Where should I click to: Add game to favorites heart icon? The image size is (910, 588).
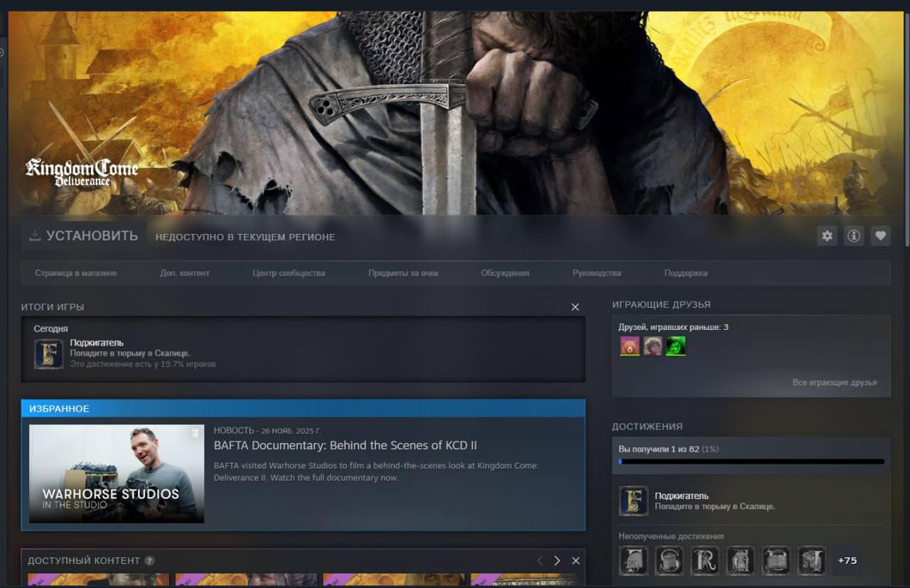tap(881, 236)
